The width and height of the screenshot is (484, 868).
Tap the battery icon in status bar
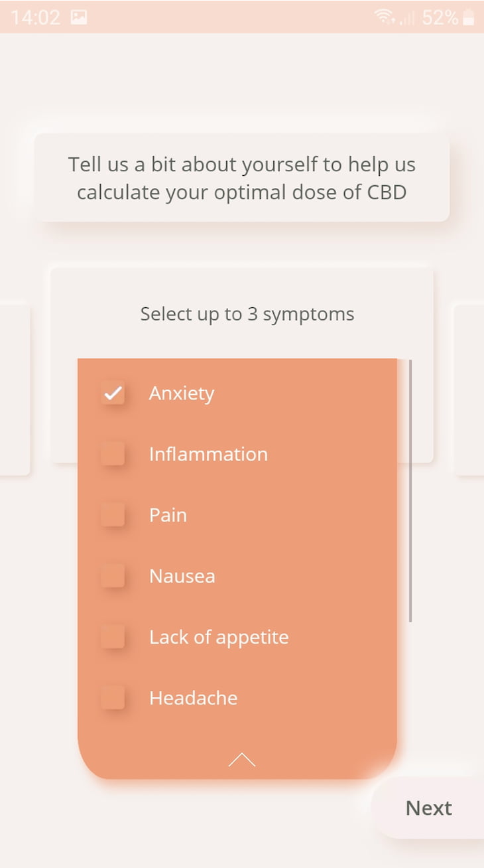[469, 17]
